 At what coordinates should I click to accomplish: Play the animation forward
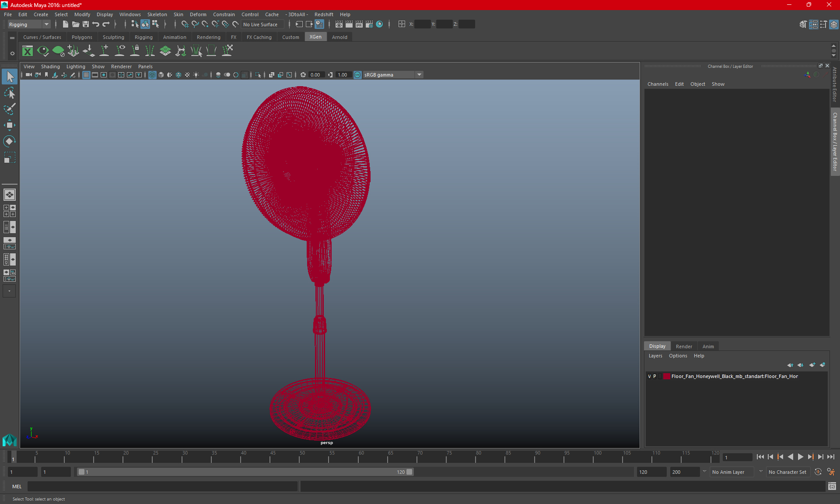coord(801,457)
